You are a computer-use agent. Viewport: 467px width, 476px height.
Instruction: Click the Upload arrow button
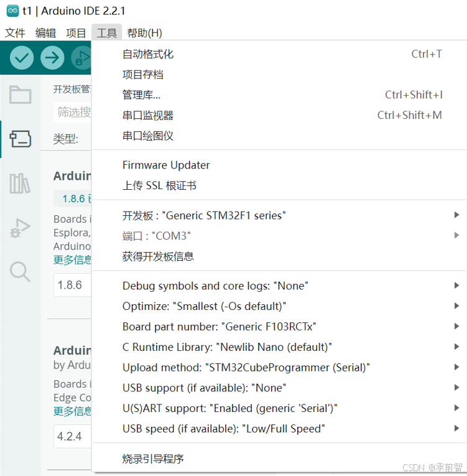[52, 58]
